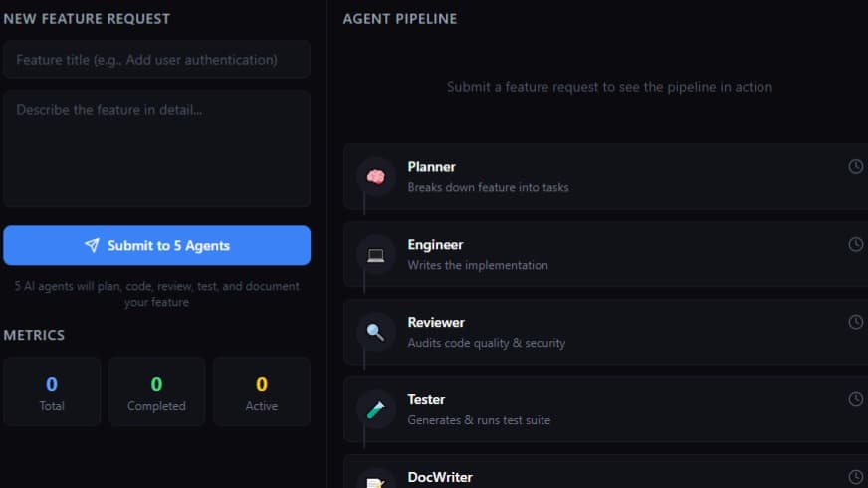Screen dimensions: 868x488
Task: Click the Tester agent title
Action: click(426, 399)
